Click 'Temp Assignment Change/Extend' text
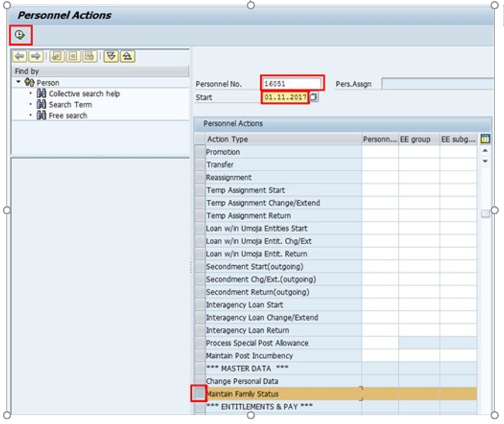 point(263,203)
